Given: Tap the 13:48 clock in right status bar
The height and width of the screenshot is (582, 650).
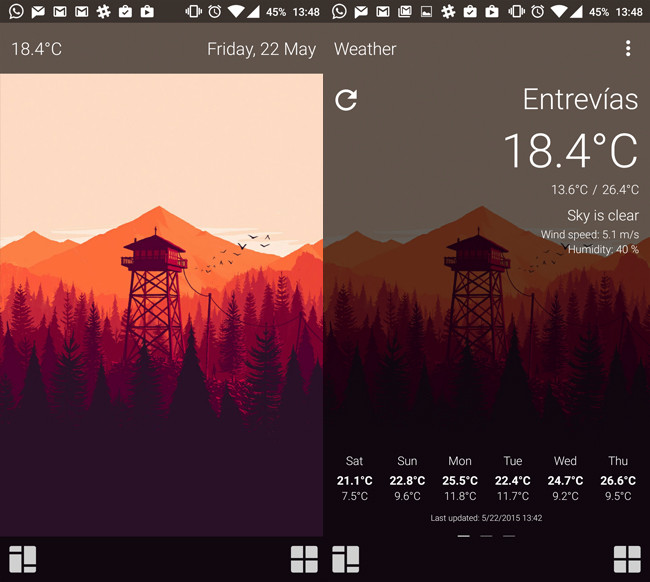Looking at the screenshot, I should pyautogui.click(x=629, y=12).
